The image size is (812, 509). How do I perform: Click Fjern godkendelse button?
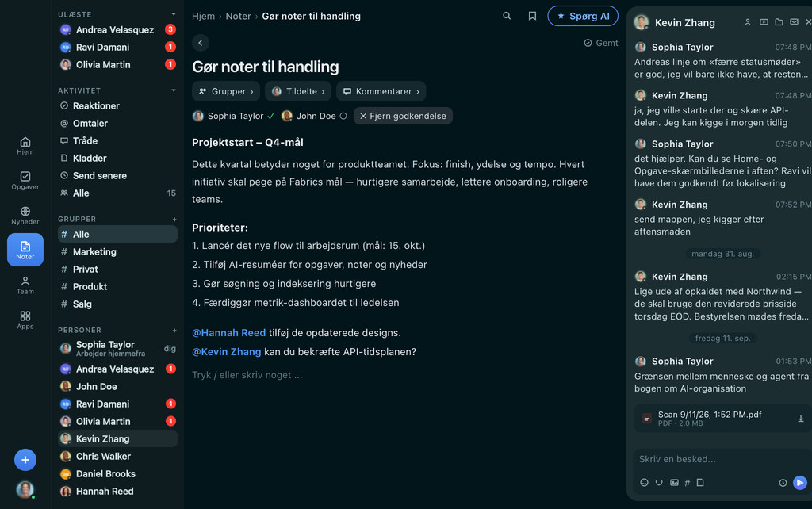403,116
